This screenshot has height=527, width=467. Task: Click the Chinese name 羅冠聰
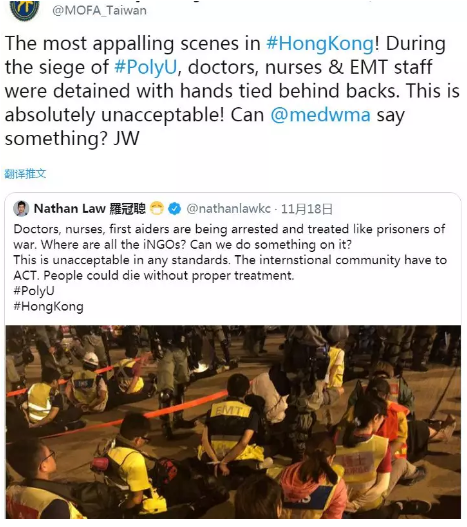(x=128, y=209)
